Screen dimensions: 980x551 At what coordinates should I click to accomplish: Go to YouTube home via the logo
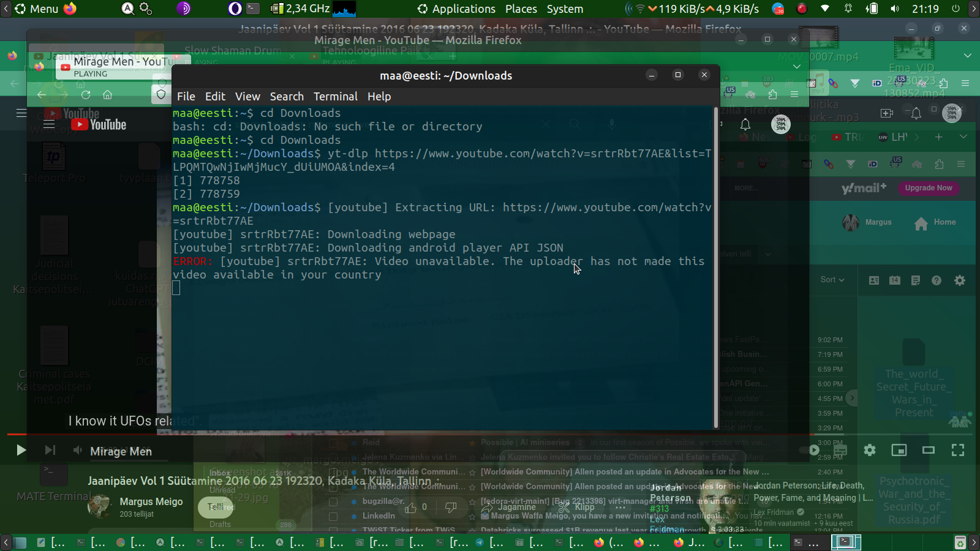pos(99,124)
